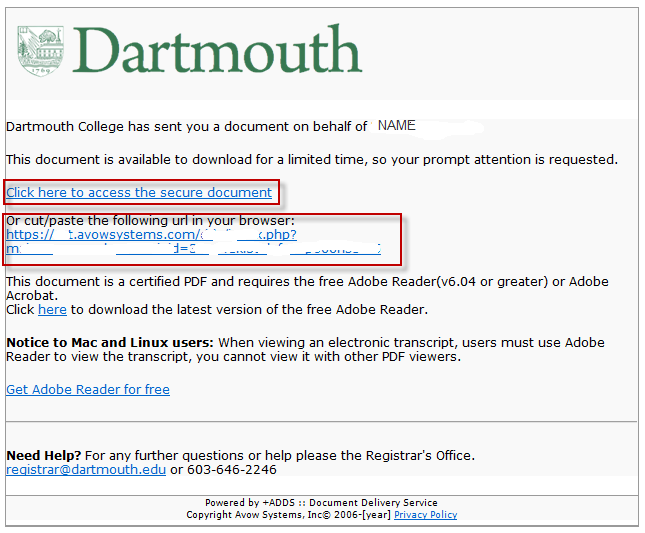
Task: Follow the 'here' link for latest Adobe Reader
Action: click(52, 310)
